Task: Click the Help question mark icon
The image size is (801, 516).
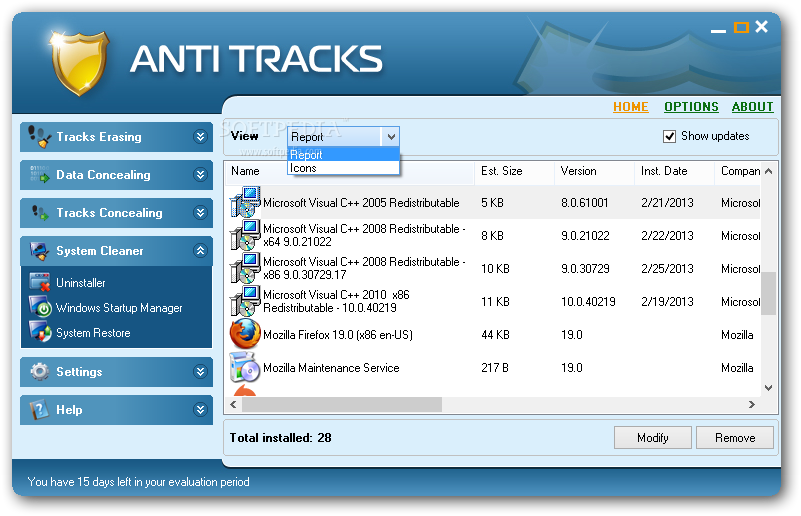Action: tap(39, 410)
